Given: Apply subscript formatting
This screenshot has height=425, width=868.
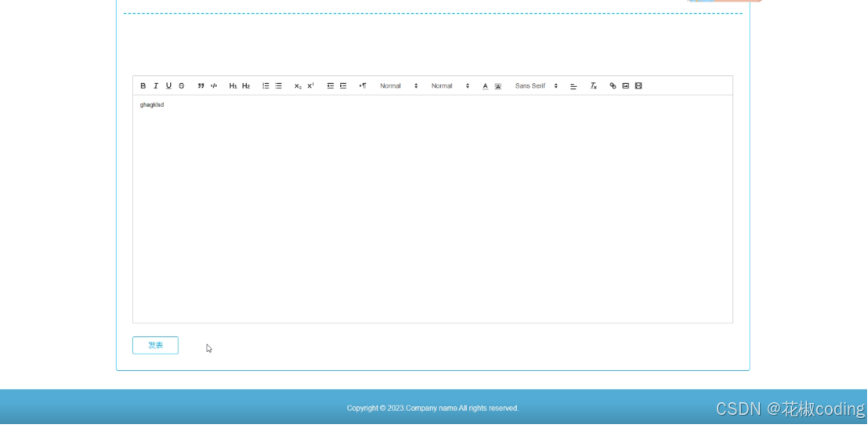Looking at the screenshot, I should click(298, 86).
